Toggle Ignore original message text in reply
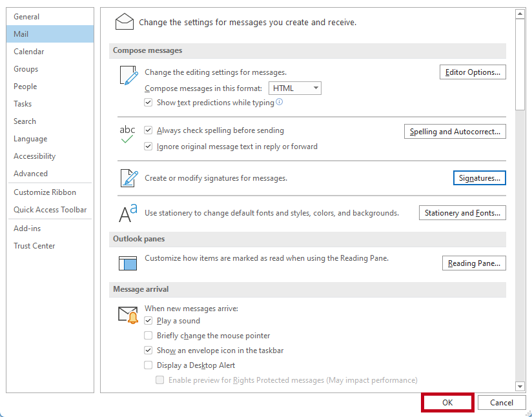 (148, 147)
